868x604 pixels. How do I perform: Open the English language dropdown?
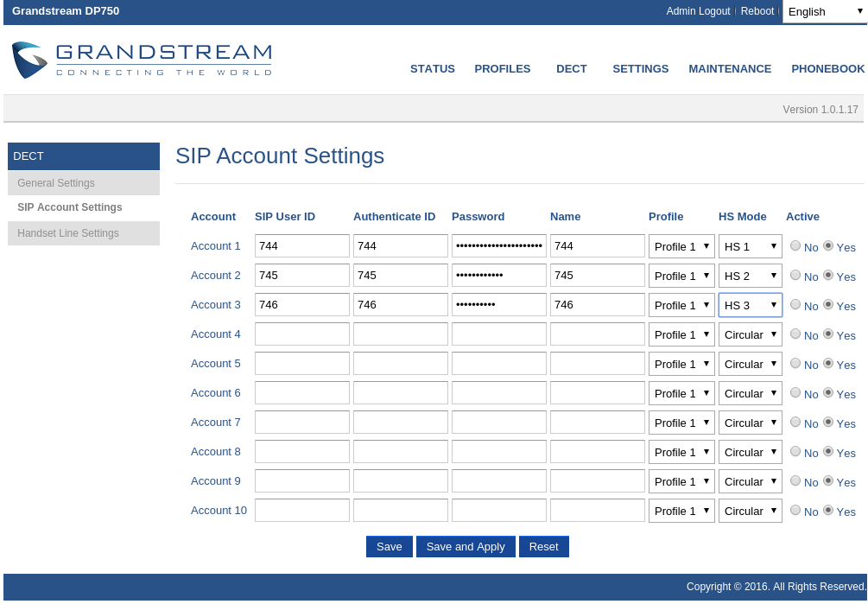click(825, 11)
